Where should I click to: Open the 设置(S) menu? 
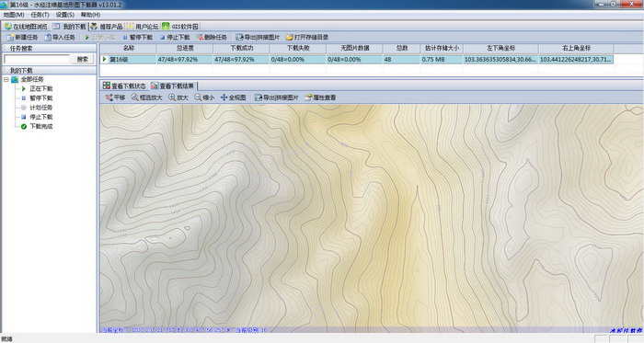click(x=65, y=15)
